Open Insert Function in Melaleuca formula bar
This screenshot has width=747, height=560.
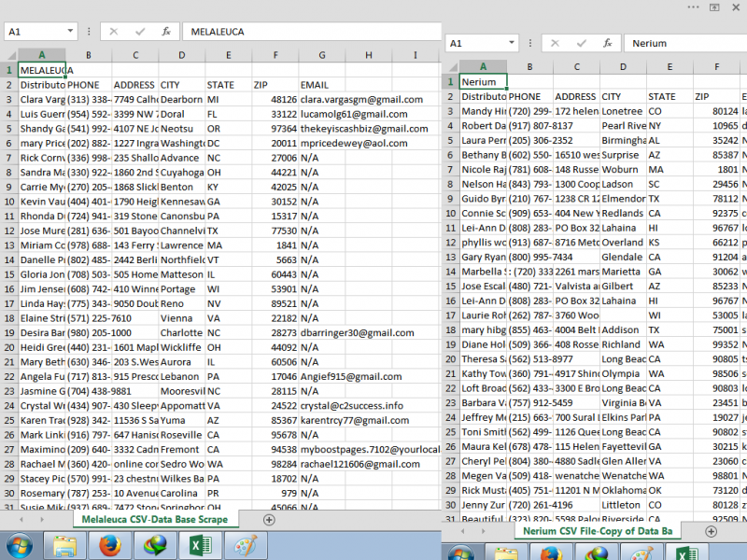pyautogui.click(x=166, y=32)
